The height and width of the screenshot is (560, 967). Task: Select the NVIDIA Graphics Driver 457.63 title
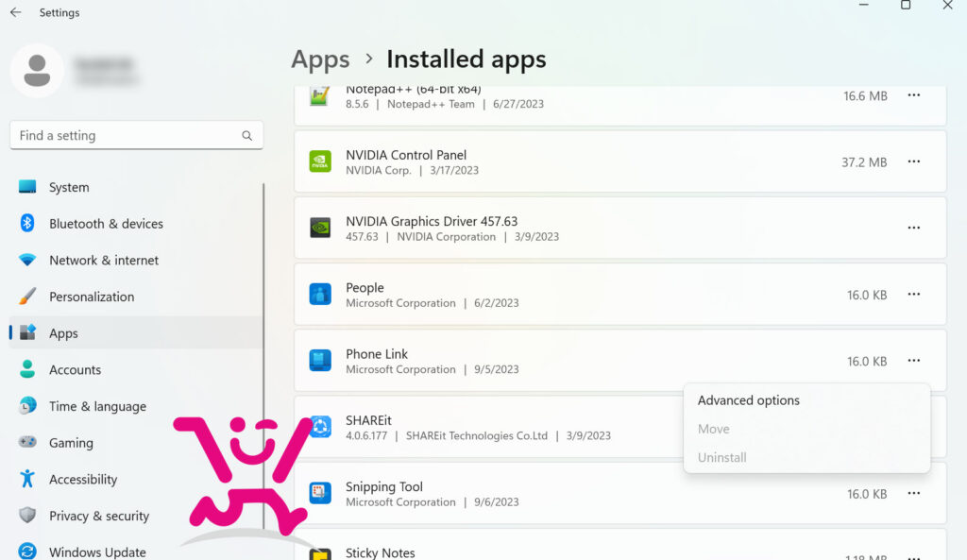coord(431,221)
